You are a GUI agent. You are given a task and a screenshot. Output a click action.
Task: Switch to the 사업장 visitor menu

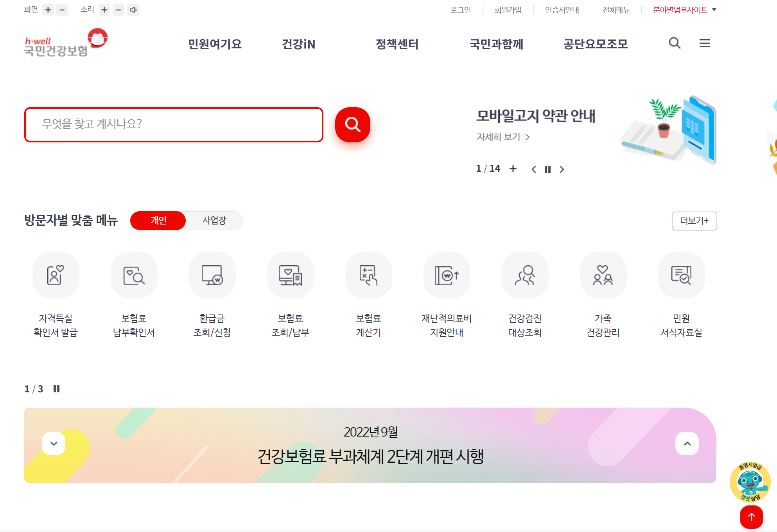[x=214, y=220]
